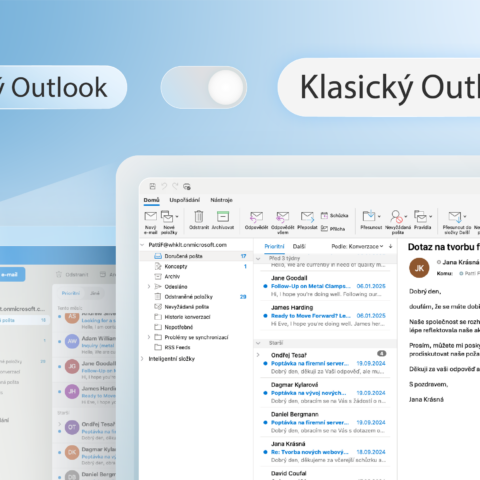Image resolution: width=480 pixels, height=480 pixels.
Task: Switch to the Uspořádání ribbon tab
Action: click(x=185, y=200)
